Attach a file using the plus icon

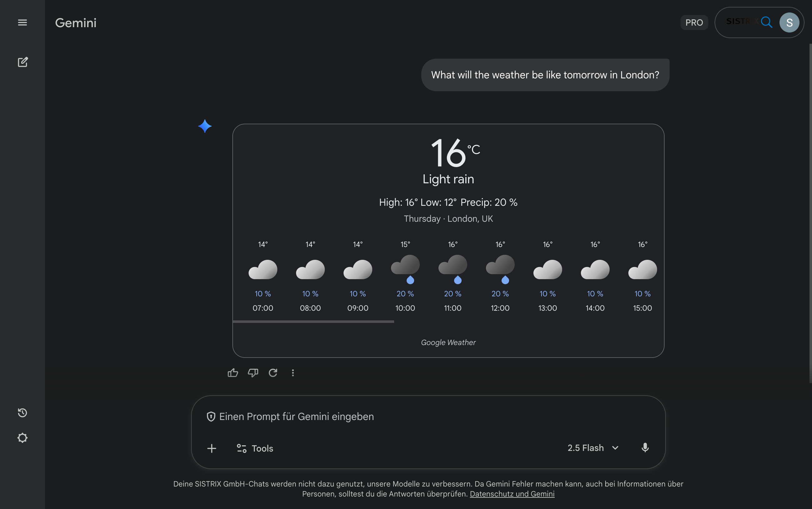click(x=212, y=448)
